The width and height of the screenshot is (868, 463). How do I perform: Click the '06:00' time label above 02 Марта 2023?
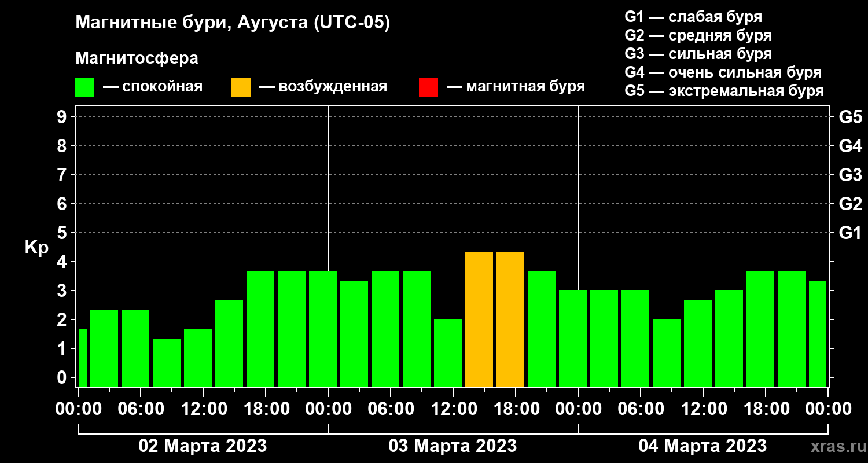(141, 409)
